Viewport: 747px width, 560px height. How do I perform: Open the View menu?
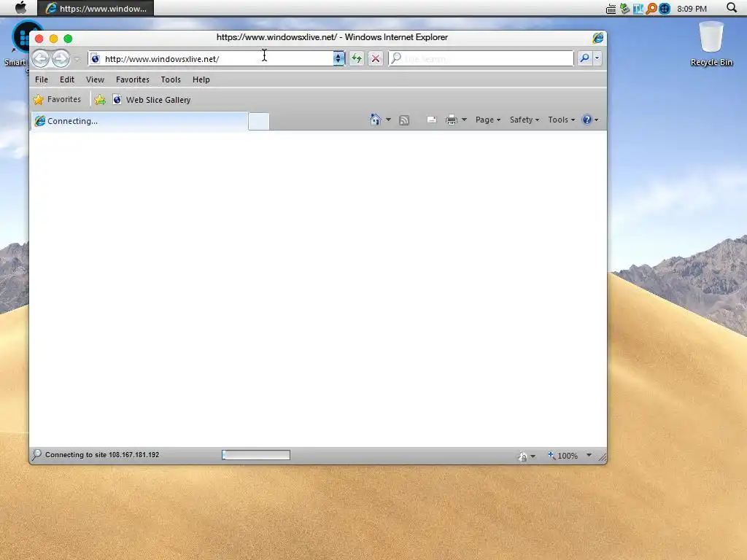click(x=95, y=79)
